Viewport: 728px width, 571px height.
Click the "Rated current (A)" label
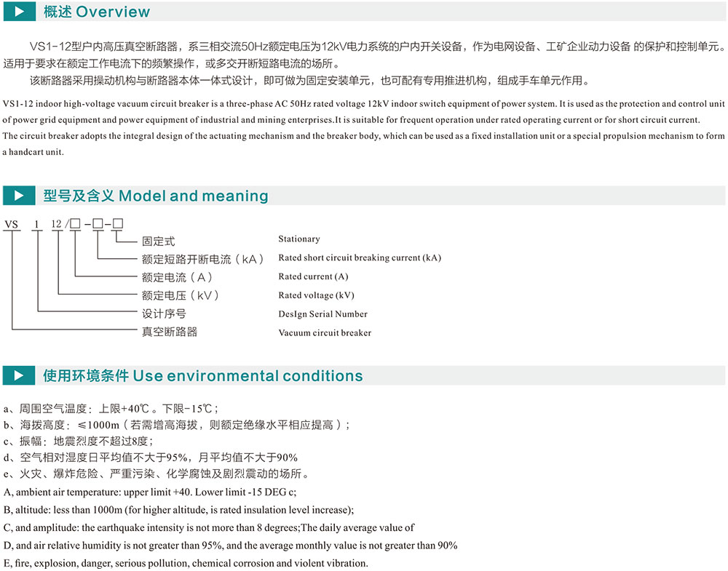[x=313, y=277]
